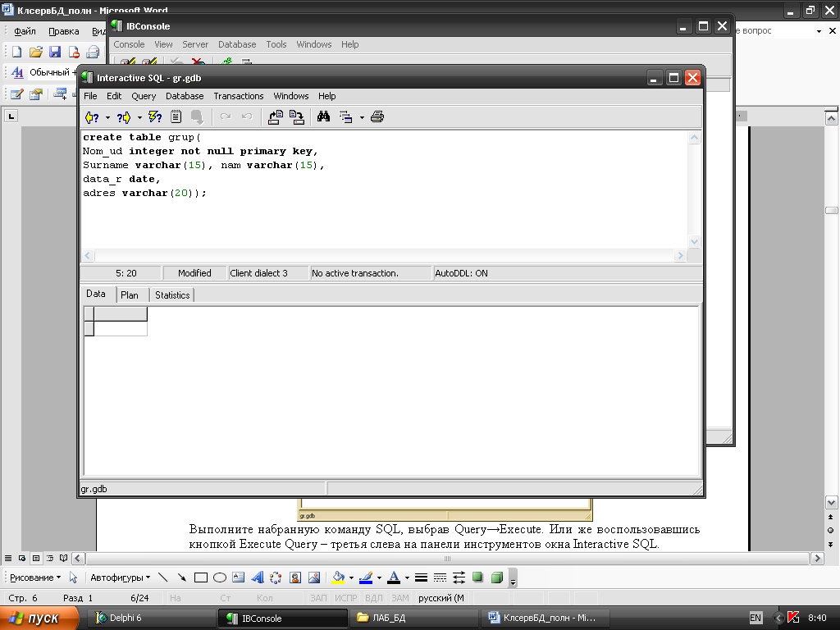Insert WordArt from Drawing toolbar

pos(257,577)
